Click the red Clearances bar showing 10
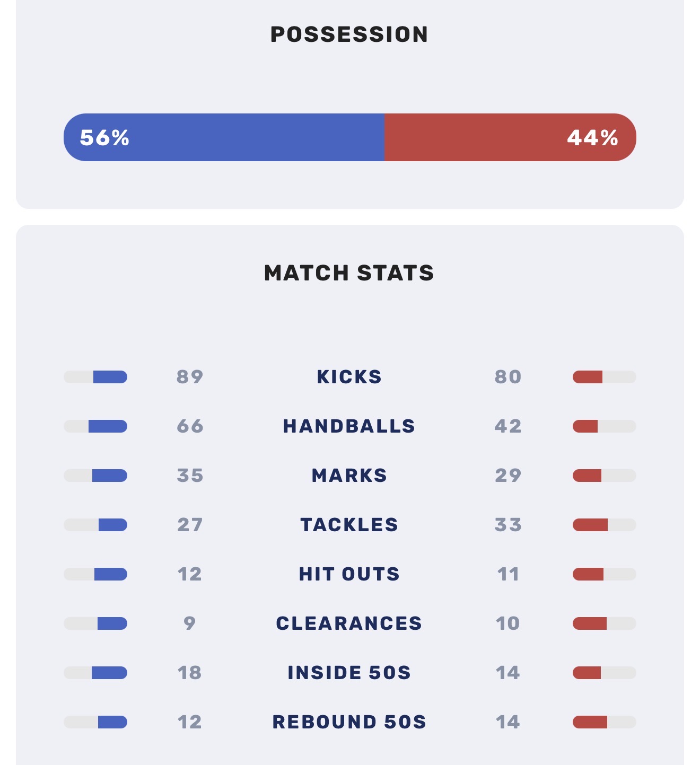 [605, 623]
